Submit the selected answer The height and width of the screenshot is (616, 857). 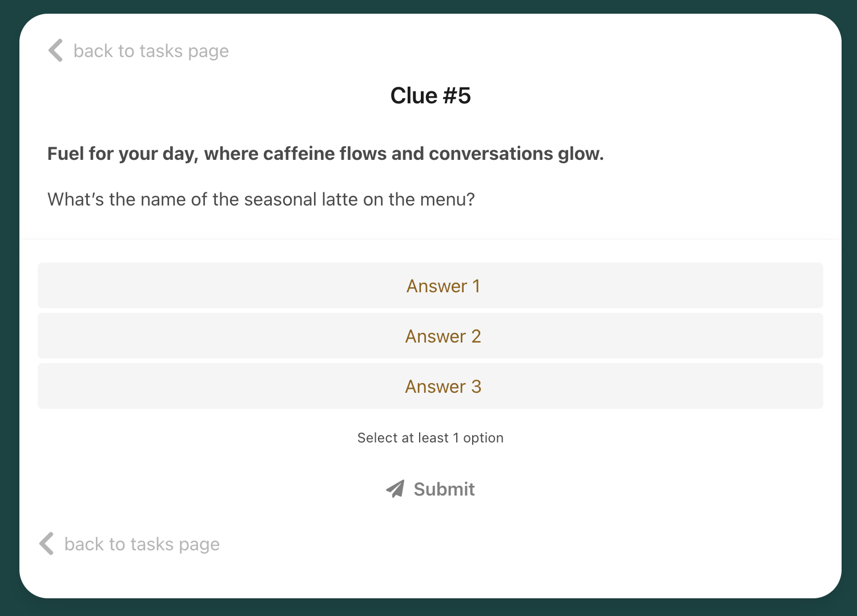(x=430, y=489)
